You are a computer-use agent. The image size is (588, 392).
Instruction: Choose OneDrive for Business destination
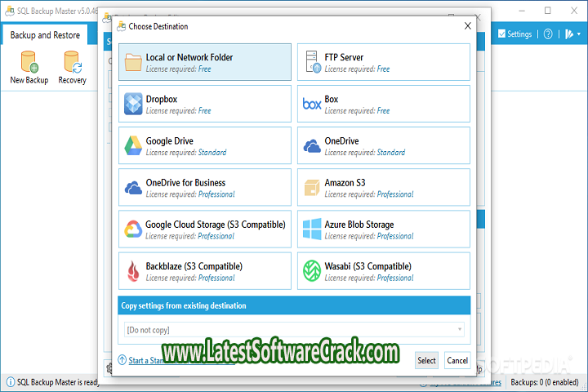204,188
